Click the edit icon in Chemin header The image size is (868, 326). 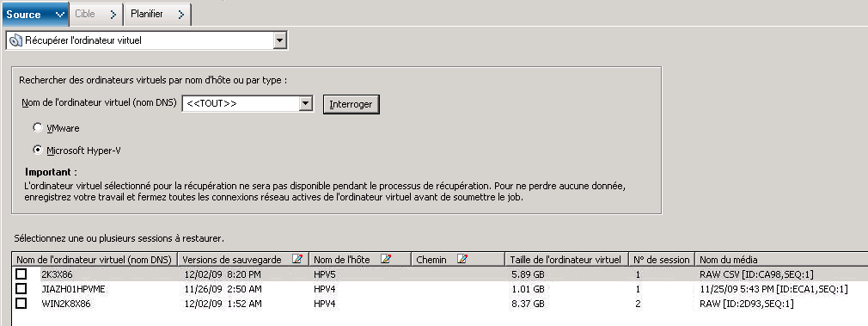click(x=462, y=259)
